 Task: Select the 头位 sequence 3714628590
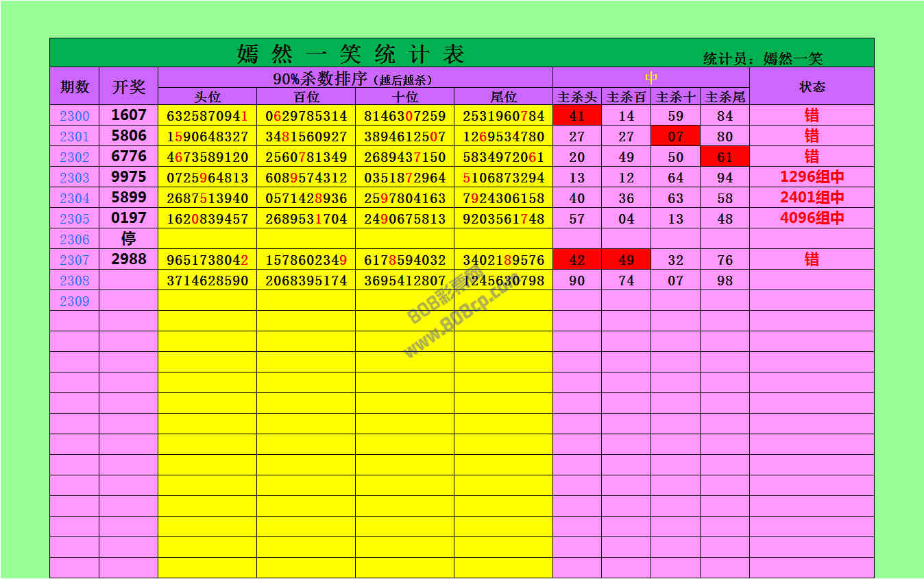[208, 281]
